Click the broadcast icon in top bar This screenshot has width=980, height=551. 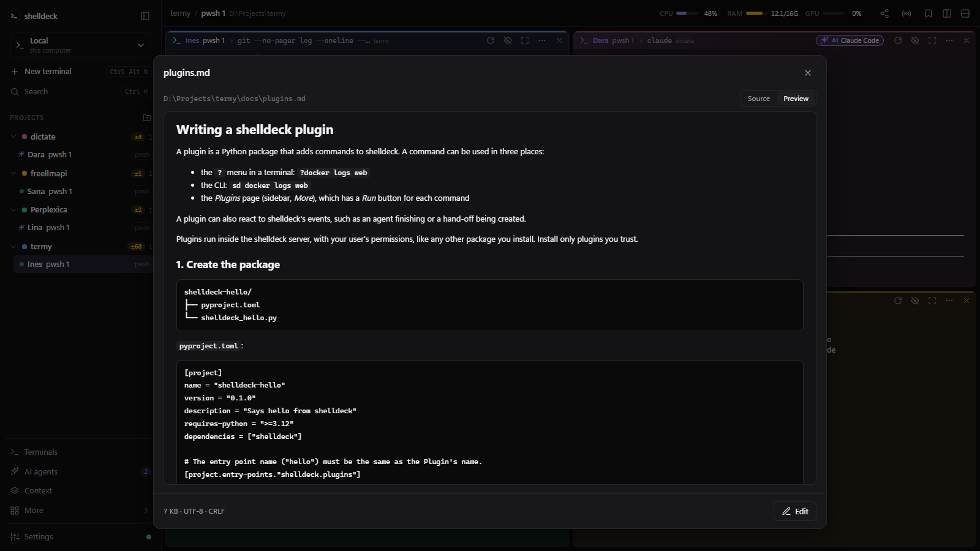[x=907, y=13]
